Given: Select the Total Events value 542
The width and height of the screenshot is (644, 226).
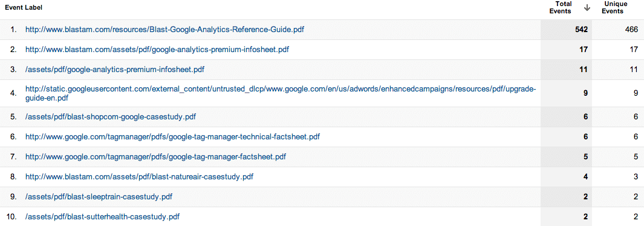Looking at the screenshot, I should coord(582,30).
